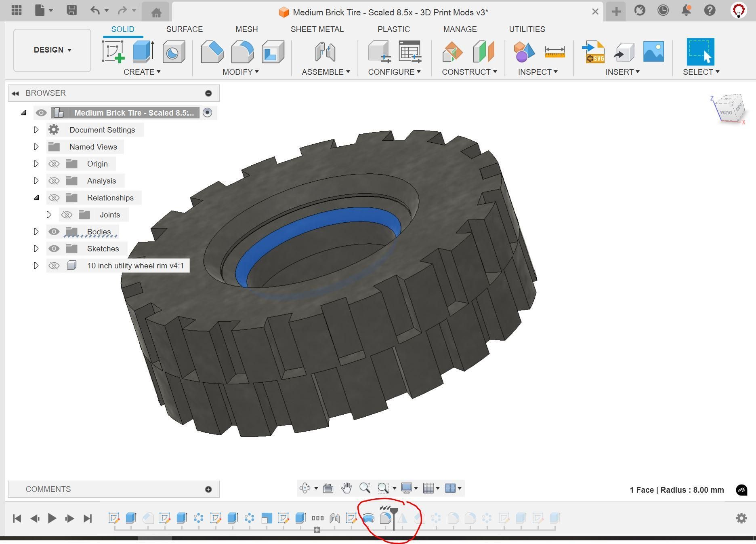Screen dimensions: 756x544
Task: Open the MODIFY dropdown menu
Action: [241, 72]
